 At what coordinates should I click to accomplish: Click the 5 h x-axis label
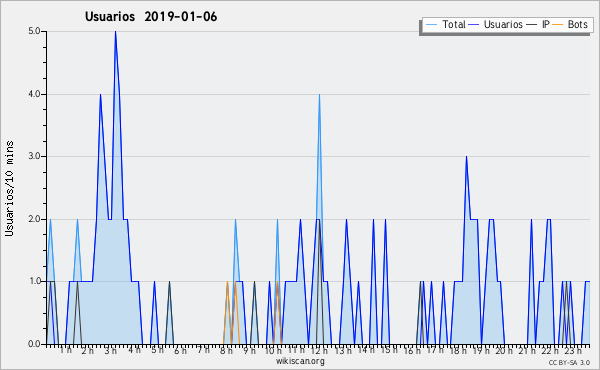(x=157, y=350)
